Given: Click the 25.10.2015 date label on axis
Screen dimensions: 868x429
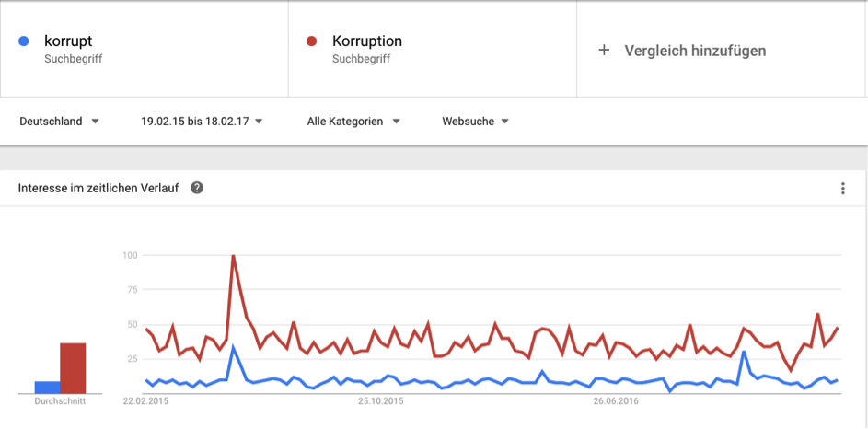Looking at the screenshot, I should [381, 401].
